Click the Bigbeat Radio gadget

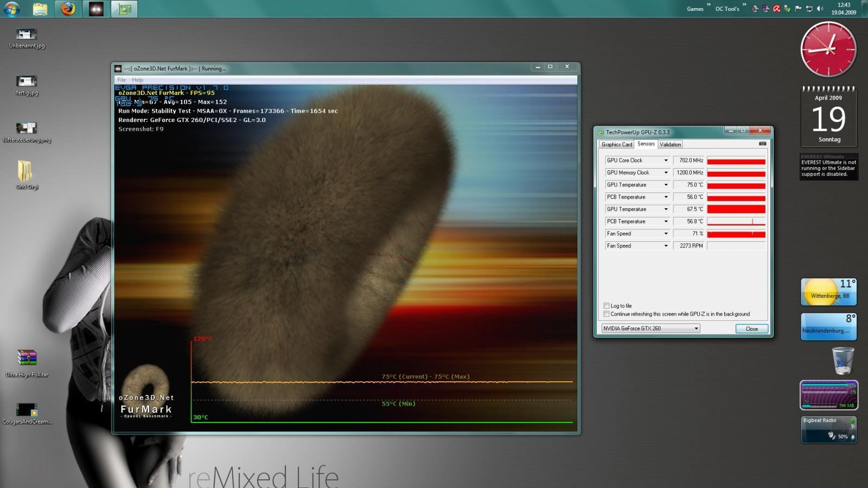pos(828,429)
